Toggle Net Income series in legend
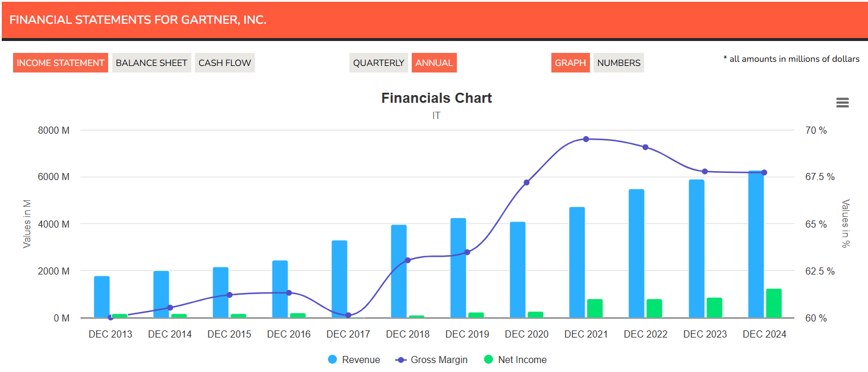Viewport: 868px width, 372px height. point(515,360)
